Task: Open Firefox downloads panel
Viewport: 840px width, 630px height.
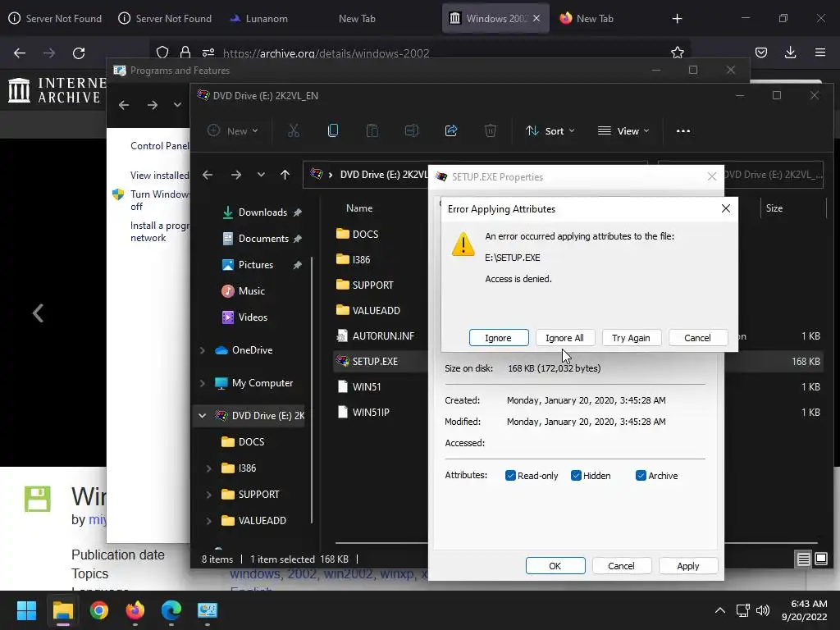Action: (790, 52)
